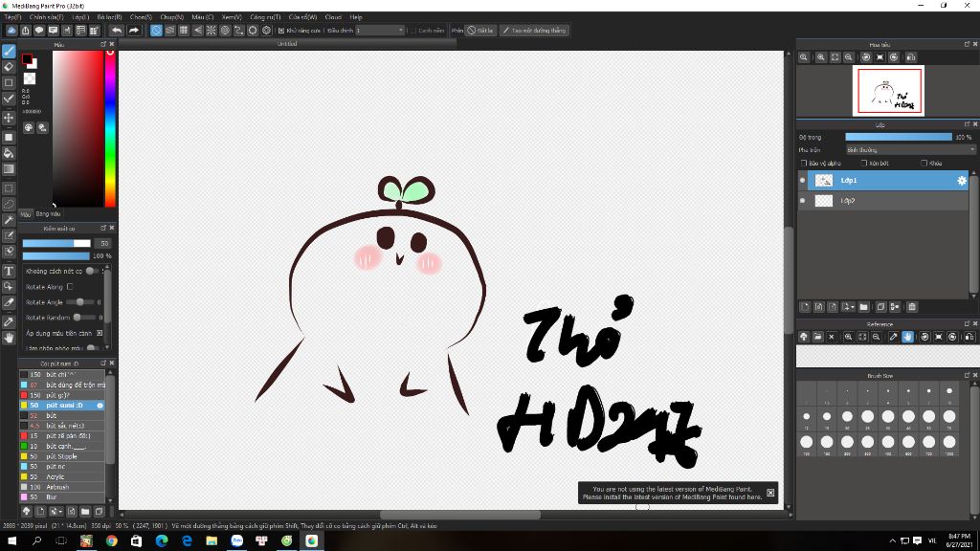Viewport: 980px width, 551px height.
Task: Delete layer using trash icon in layer panel
Action: coord(912,307)
